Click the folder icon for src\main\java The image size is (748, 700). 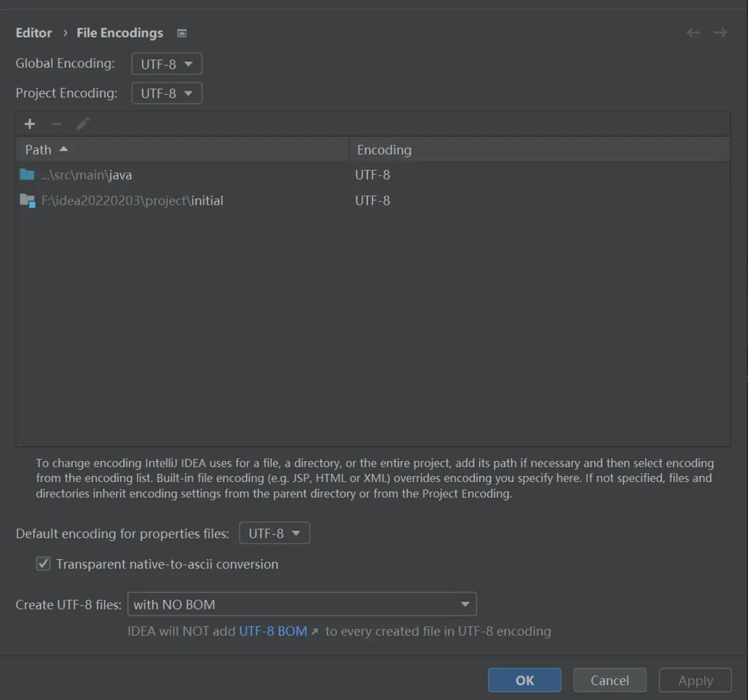pyautogui.click(x=27, y=174)
